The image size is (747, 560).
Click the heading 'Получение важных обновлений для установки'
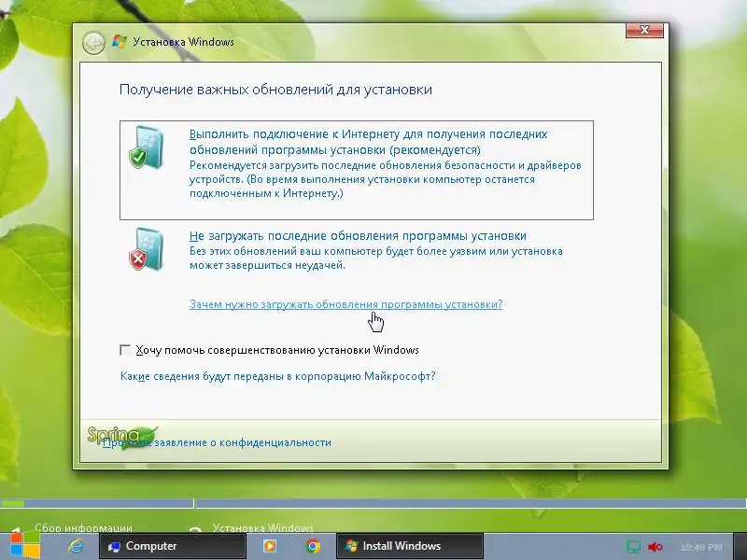pos(275,90)
